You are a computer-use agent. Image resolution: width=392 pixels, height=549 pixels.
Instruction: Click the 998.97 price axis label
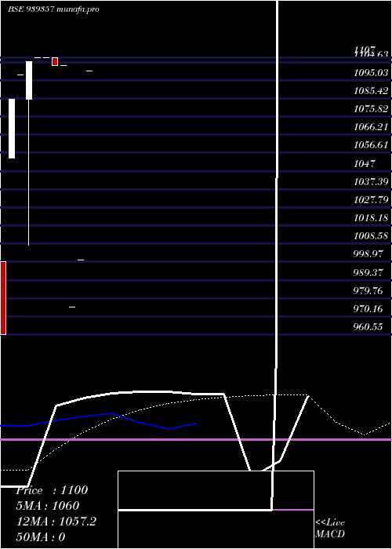[x=368, y=254]
